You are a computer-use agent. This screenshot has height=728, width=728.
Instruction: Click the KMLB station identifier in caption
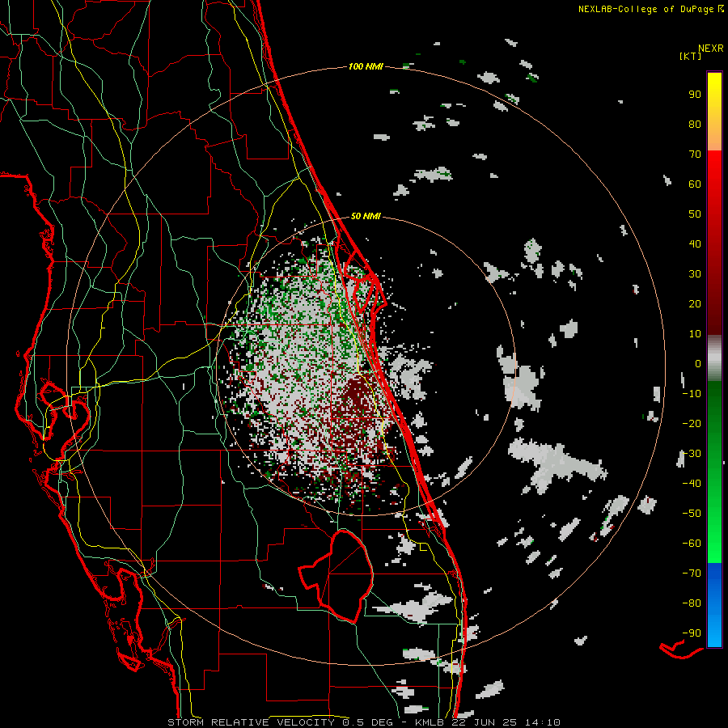[429, 722]
